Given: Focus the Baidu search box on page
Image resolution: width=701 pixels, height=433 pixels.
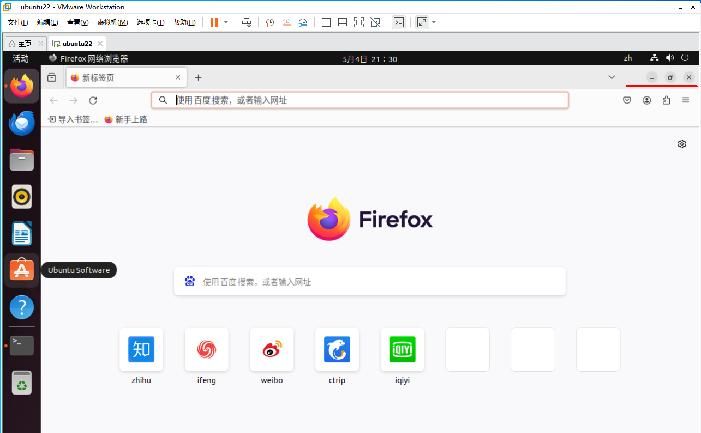Looking at the screenshot, I should click(x=370, y=282).
